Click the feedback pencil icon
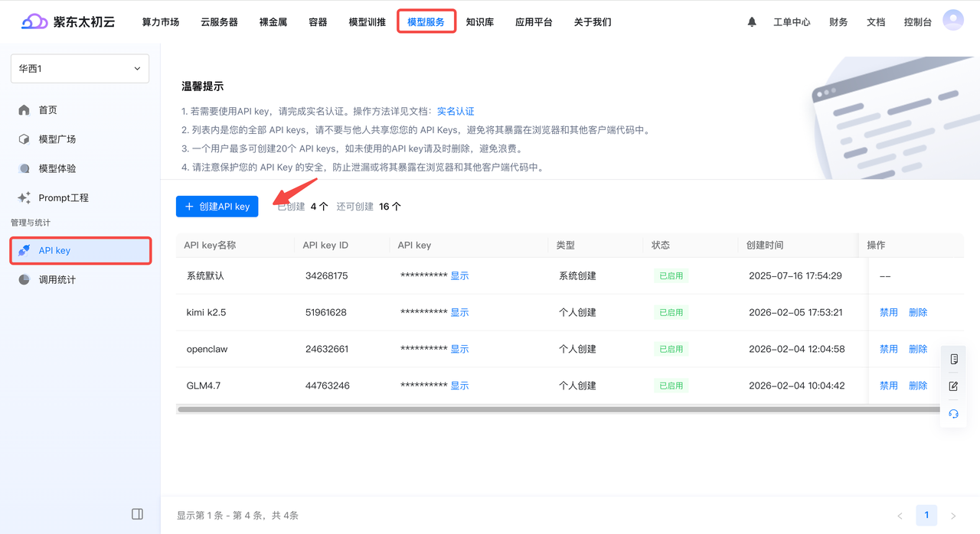 coord(953,386)
